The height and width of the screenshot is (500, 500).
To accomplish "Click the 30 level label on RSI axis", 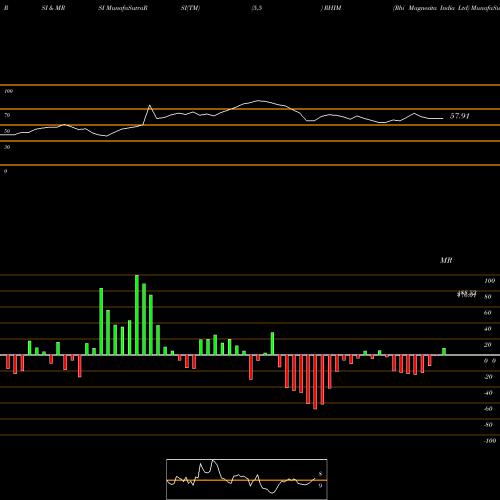I will tap(7, 147).
